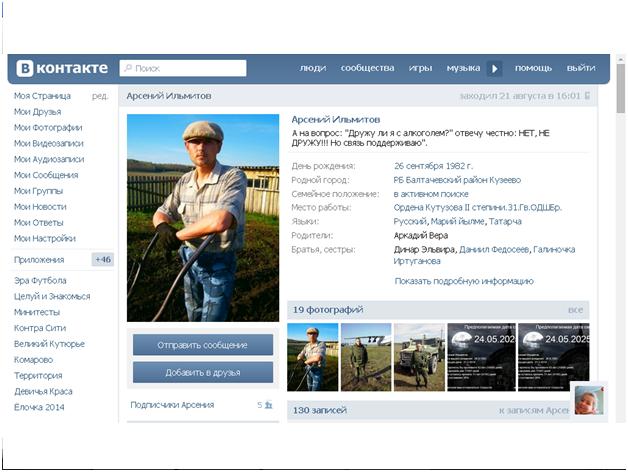Open Даниил Федосеев profile link
628x472 pixels.
tap(494, 250)
